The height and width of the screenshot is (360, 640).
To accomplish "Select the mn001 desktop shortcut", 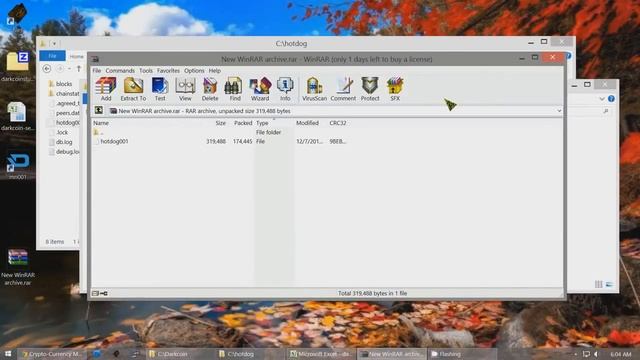I will pos(18,167).
